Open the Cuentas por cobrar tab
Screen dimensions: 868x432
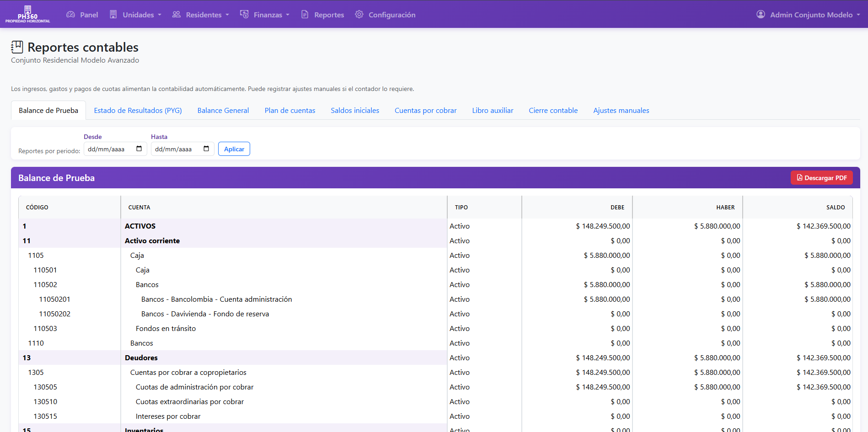tap(425, 111)
